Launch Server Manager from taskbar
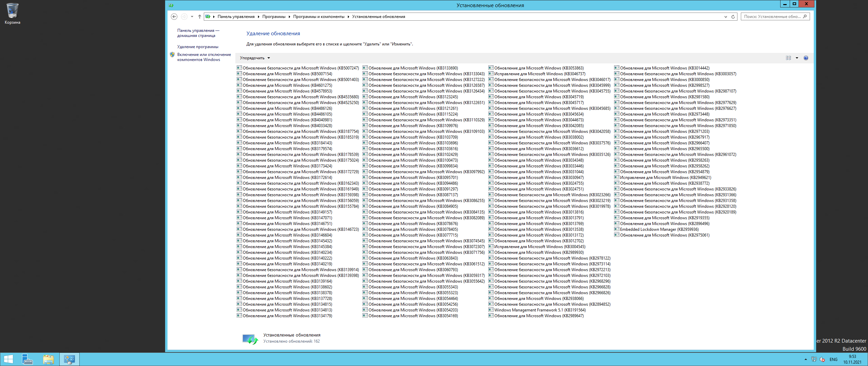This screenshot has width=868, height=366. click(27, 359)
